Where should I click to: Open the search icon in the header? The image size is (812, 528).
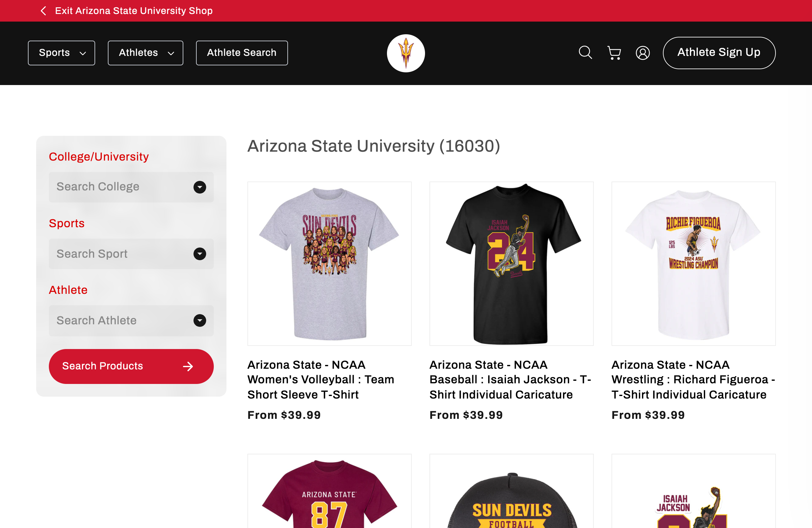point(585,53)
